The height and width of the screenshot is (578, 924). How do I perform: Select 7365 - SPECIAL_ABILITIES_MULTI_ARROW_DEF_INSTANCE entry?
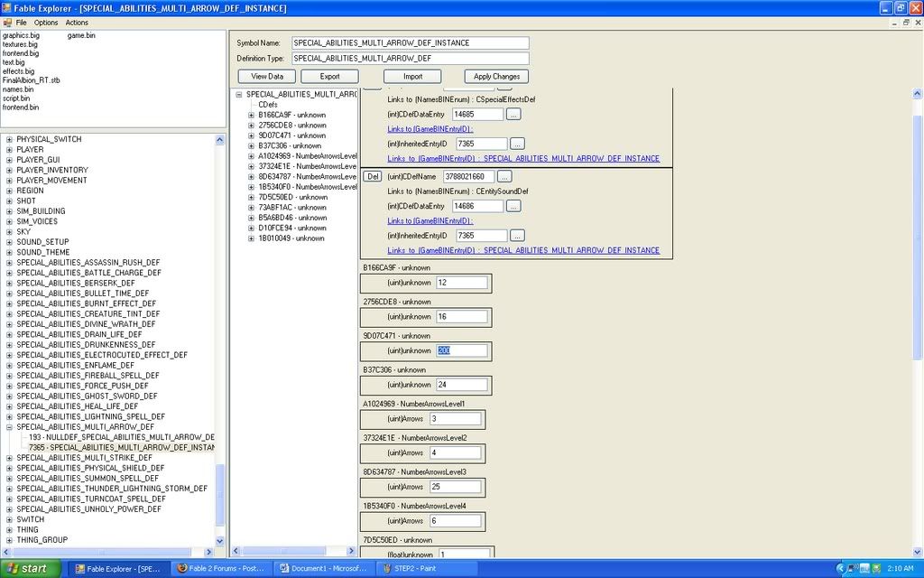[122, 448]
